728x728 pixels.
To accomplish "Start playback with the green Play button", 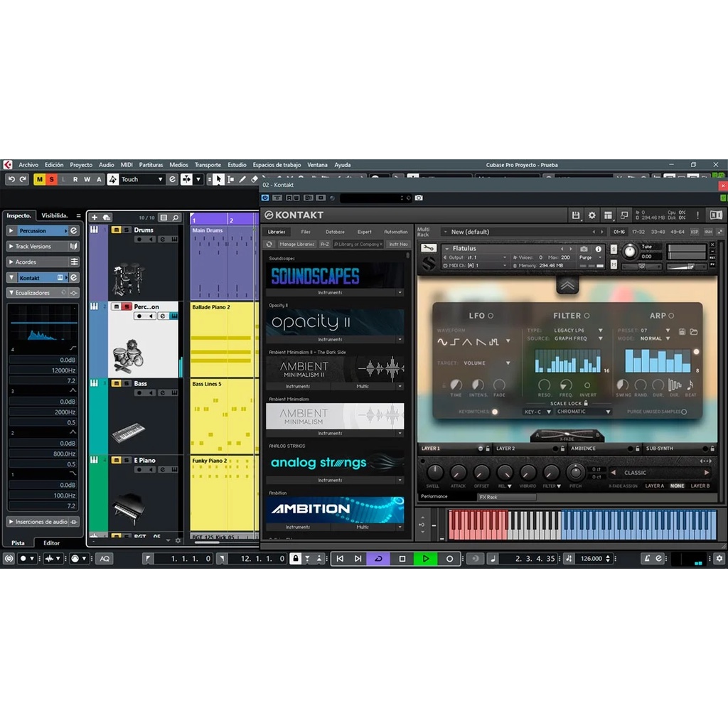I will (425, 559).
